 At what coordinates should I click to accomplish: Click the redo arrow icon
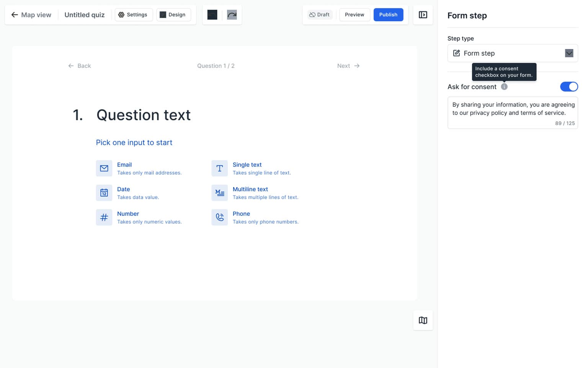232,15
